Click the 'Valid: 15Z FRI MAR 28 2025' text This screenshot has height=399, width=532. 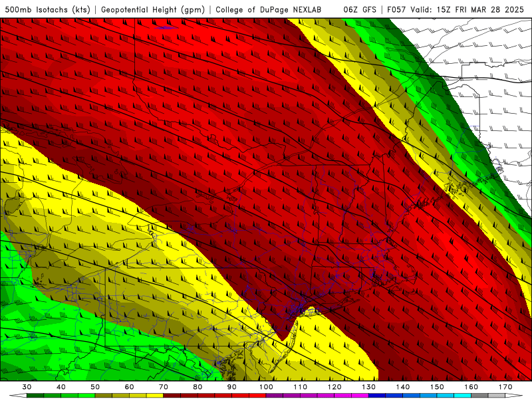coord(467,9)
